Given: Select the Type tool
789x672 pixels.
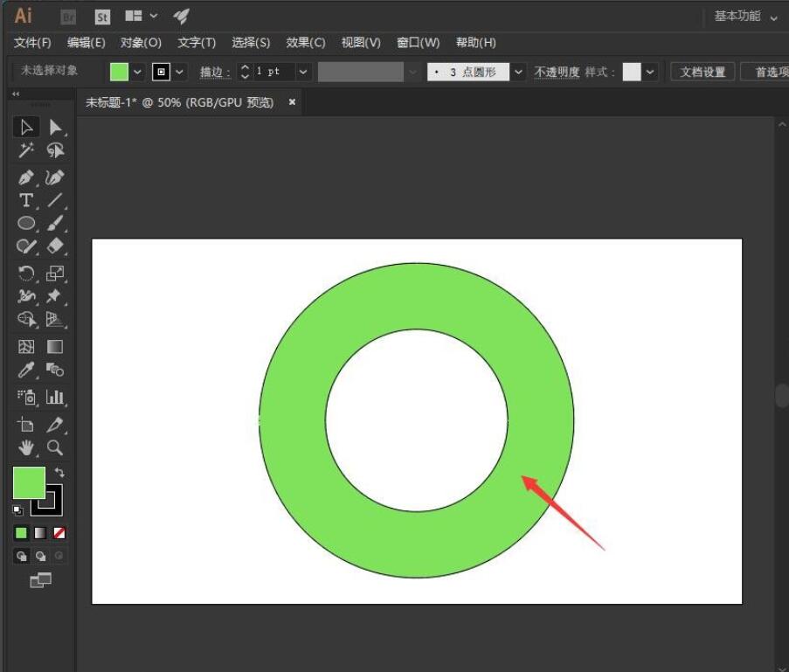Looking at the screenshot, I should [x=26, y=200].
